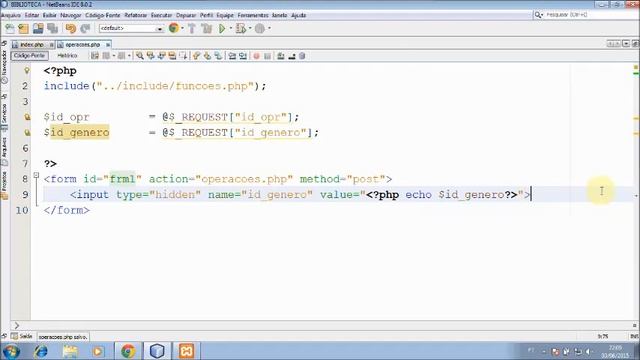640x360 pixels.
Task: Open Google Chrome from the taskbar
Action: tap(128, 351)
